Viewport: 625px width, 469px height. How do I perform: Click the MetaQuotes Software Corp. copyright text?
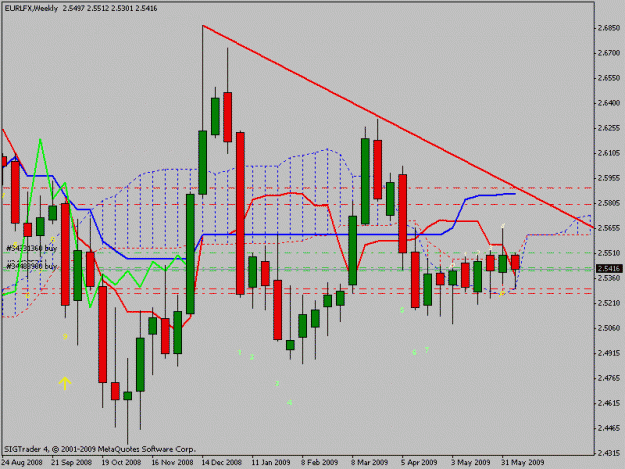tap(100, 449)
